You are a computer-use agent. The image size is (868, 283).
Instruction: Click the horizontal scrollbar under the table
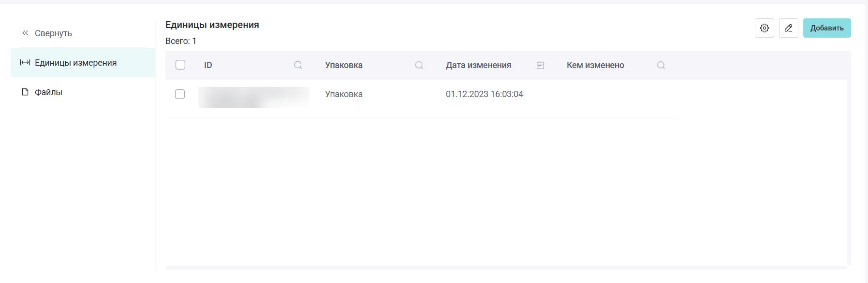point(506,268)
